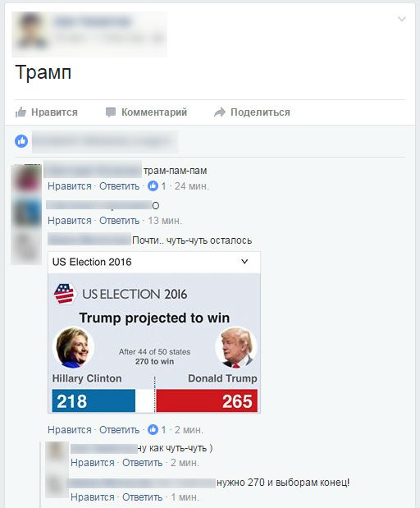Like the 'ну как чуть-чуть' reply
Image resolution: width=420 pixels, height=508 pixels.
93,463
